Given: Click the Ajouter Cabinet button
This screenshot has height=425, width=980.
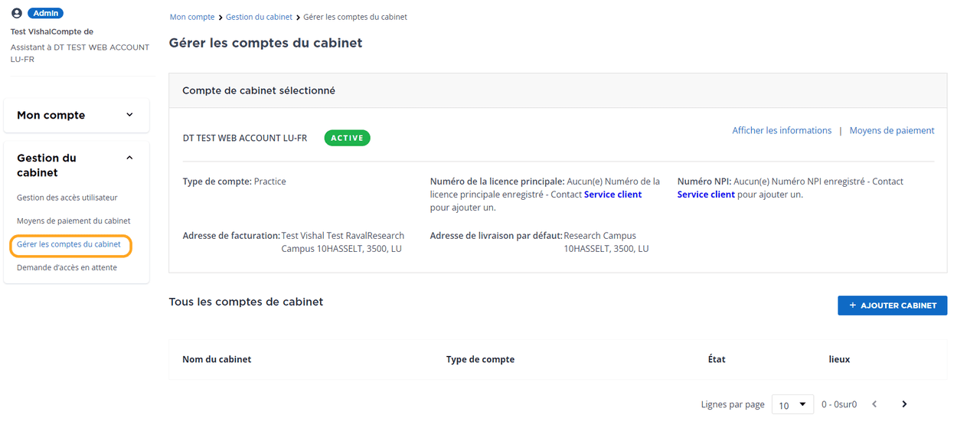Looking at the screenshot, I should click(892, 306).
